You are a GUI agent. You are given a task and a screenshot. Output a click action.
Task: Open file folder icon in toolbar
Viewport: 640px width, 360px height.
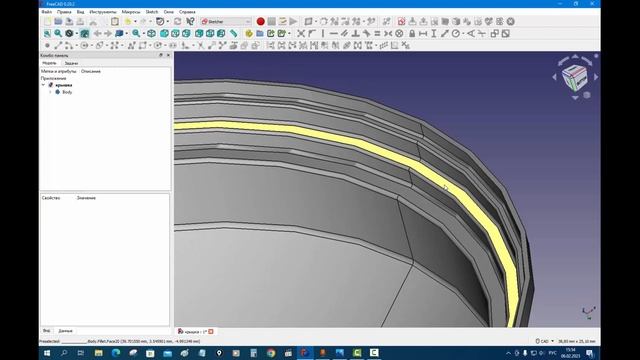coord(58,22)
